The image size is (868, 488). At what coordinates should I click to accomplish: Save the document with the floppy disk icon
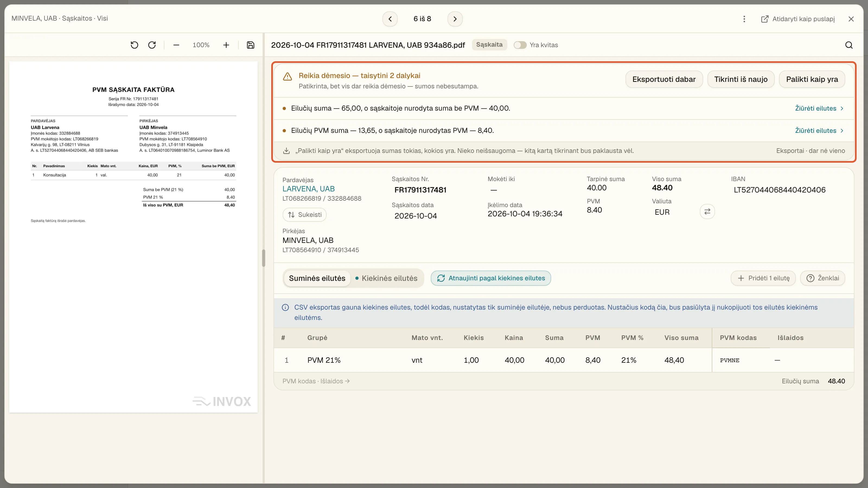pos(250,45)
